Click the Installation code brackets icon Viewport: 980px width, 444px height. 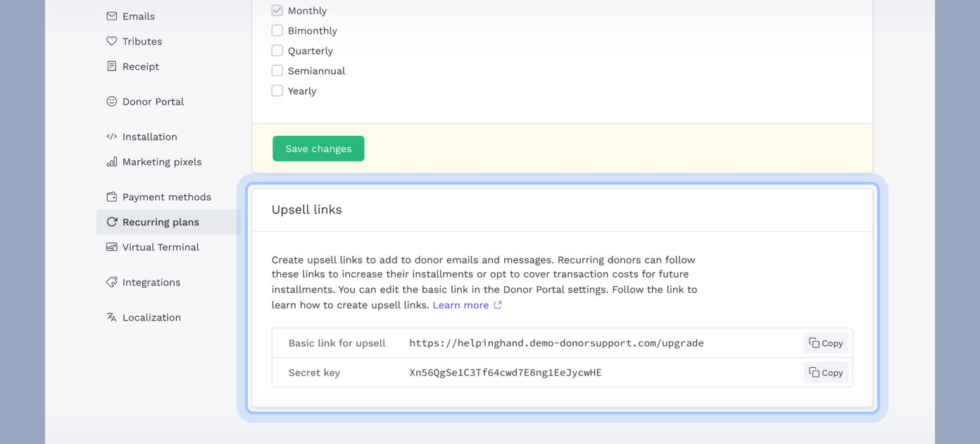(x=111, y=137)
